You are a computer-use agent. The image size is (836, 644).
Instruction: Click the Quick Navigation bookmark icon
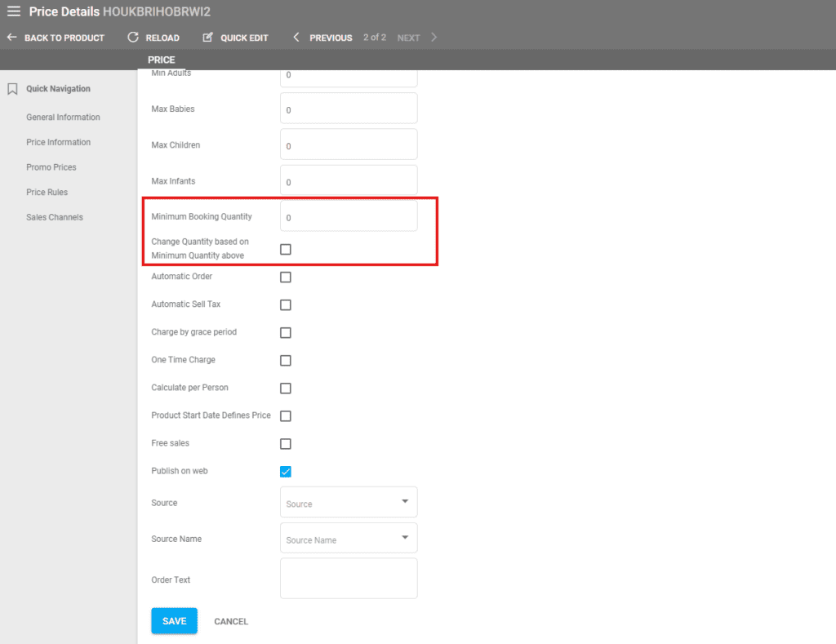pos(12,89)
